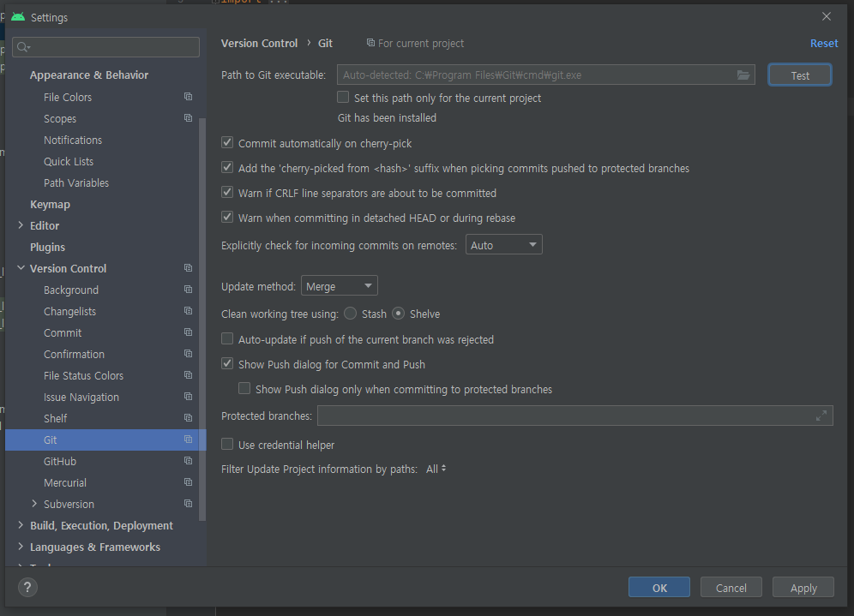854x616 pixels.
Task: Expand the Editor tree node
Action: (x=21, y=225)
